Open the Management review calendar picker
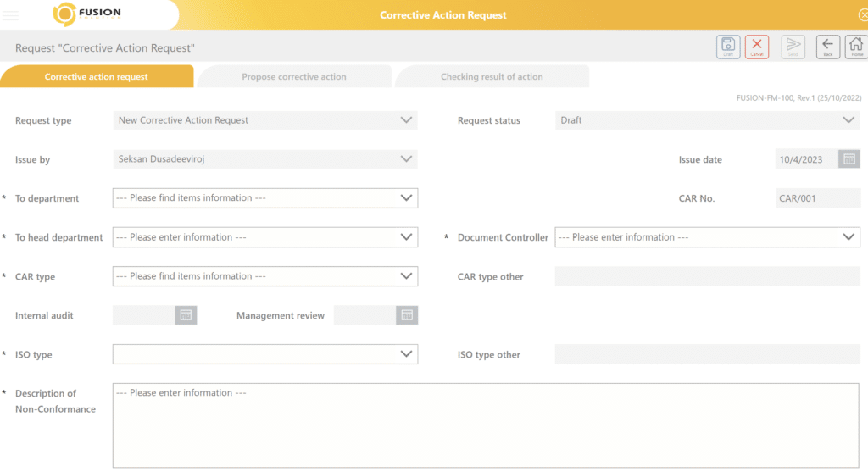 [407, 315]
